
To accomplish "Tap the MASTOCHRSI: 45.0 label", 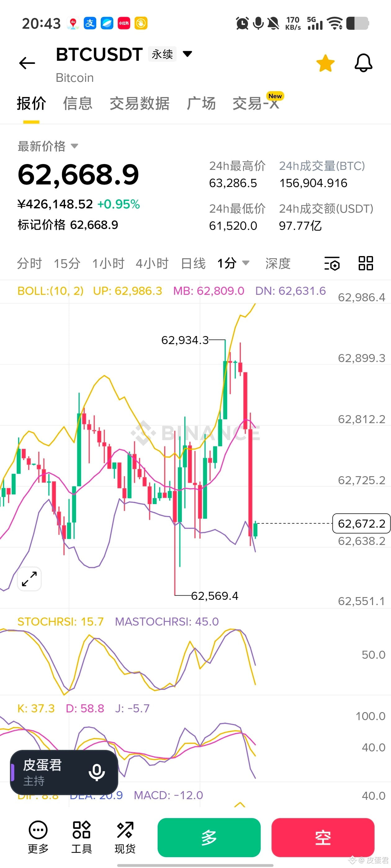I will [x=167, y=621].
